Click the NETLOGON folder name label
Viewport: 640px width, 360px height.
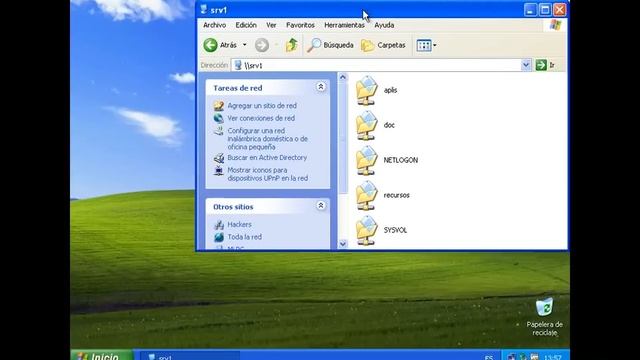401,160
